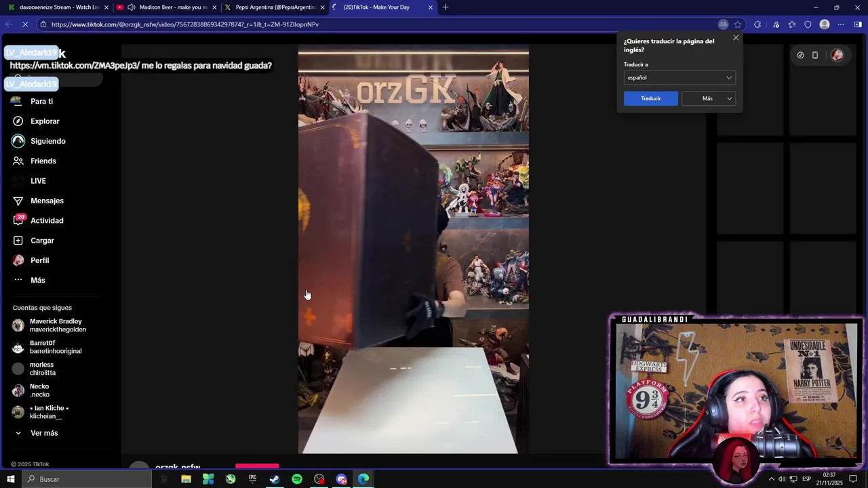
Task: Open browser essentials shield icon
Action: [x=808, y=24]
